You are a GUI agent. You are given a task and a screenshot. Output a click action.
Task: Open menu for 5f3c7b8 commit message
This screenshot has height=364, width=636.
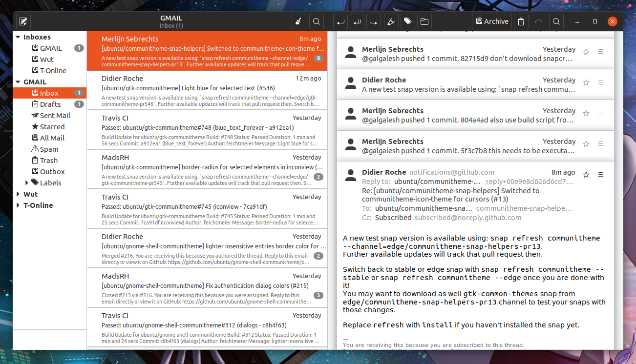point(601,144)
